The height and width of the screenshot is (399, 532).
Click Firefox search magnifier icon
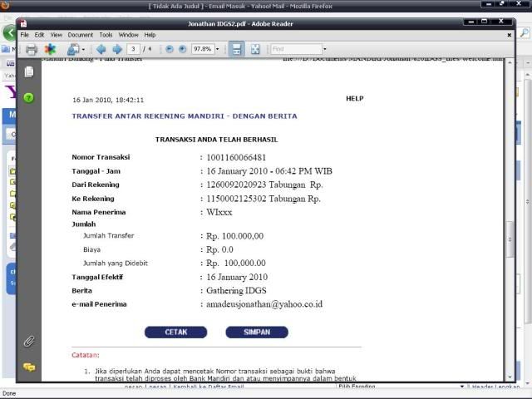click(525, 33)
